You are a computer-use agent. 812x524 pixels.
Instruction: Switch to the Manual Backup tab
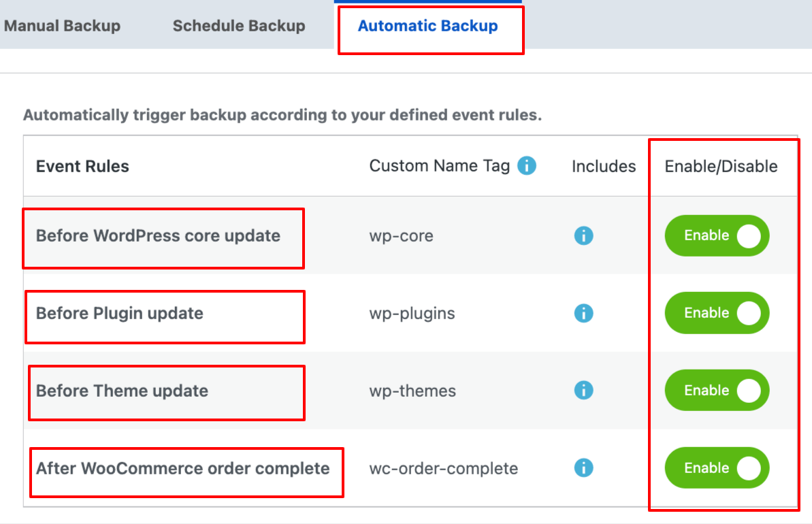click(x=63, y=25)
